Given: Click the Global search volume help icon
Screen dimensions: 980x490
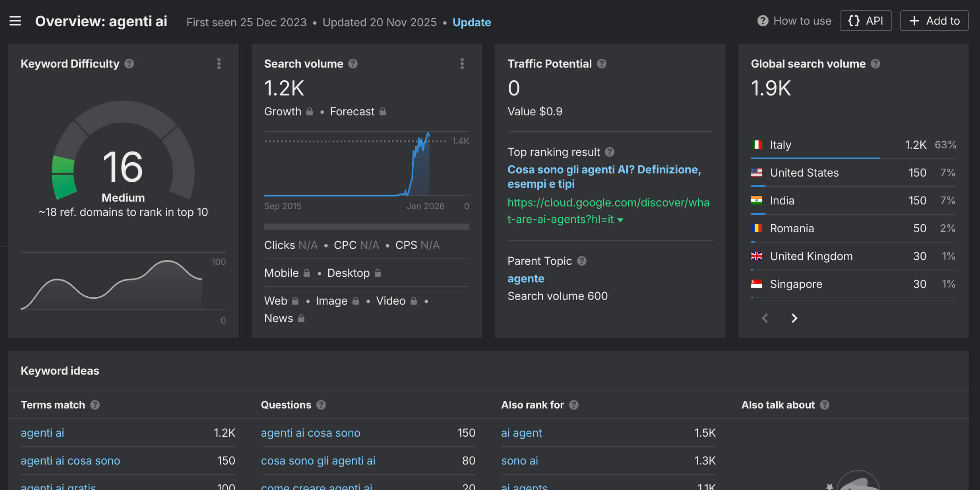Looking at the screenshot, I should (x=875, y=64).
